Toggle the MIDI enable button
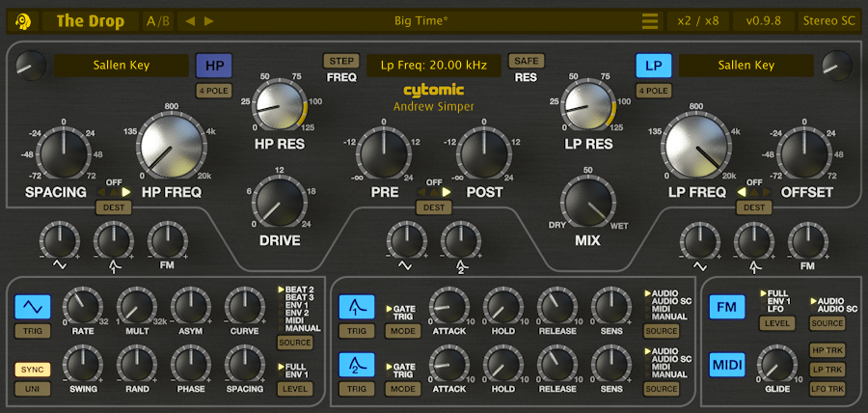 (x=727, y=365)
